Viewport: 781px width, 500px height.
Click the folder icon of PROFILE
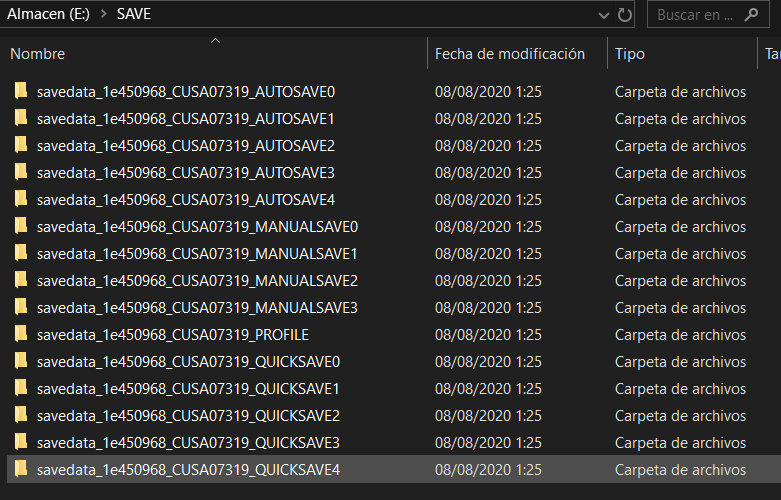[x=21, y=334]
